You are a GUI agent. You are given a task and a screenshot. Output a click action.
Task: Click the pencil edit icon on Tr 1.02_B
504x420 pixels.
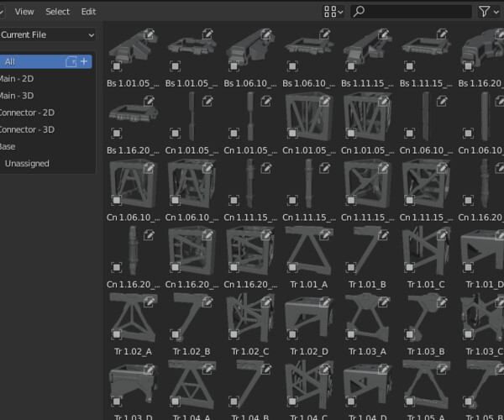click(207, 302)
